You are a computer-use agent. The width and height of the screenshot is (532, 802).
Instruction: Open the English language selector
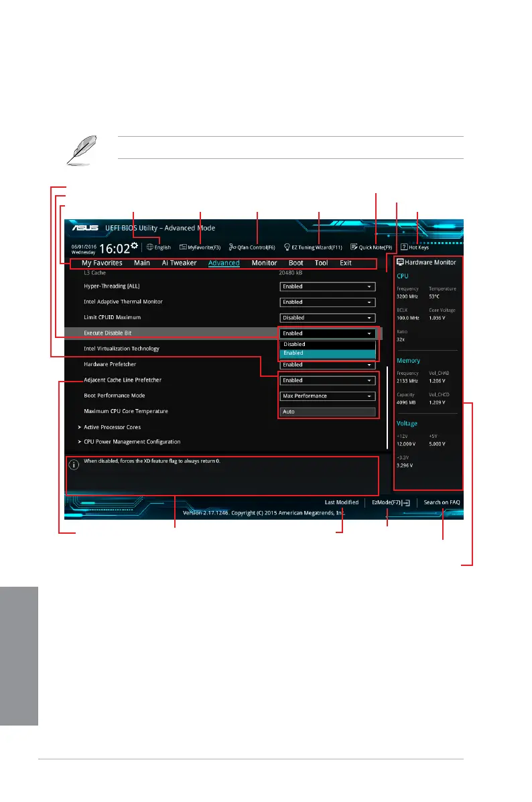coord(158,247)
